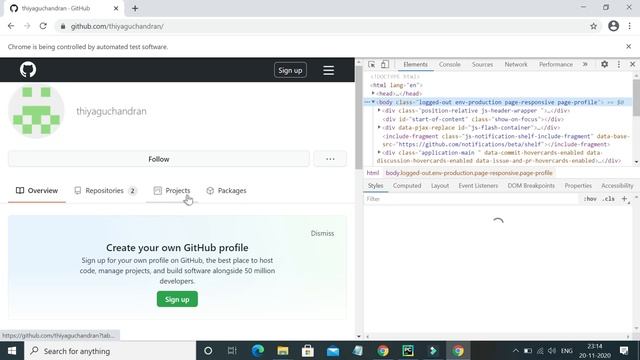Switch to the Console DevTools tab
This screenshot has height=360, width=640.
(450, 64)
